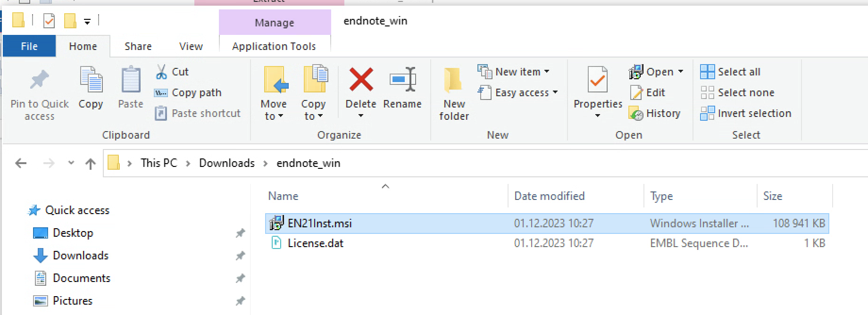Click the Cut scissors icon

coord(161,72)
